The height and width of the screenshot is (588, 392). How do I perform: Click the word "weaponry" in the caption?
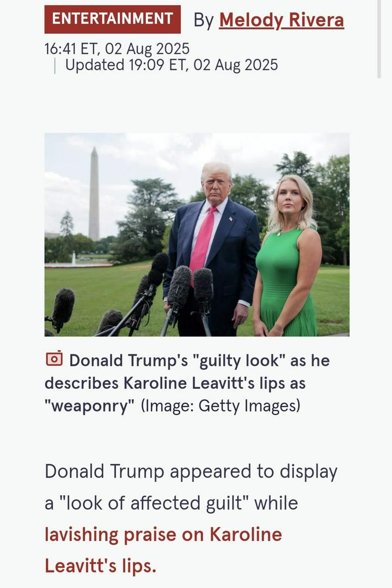89,406
